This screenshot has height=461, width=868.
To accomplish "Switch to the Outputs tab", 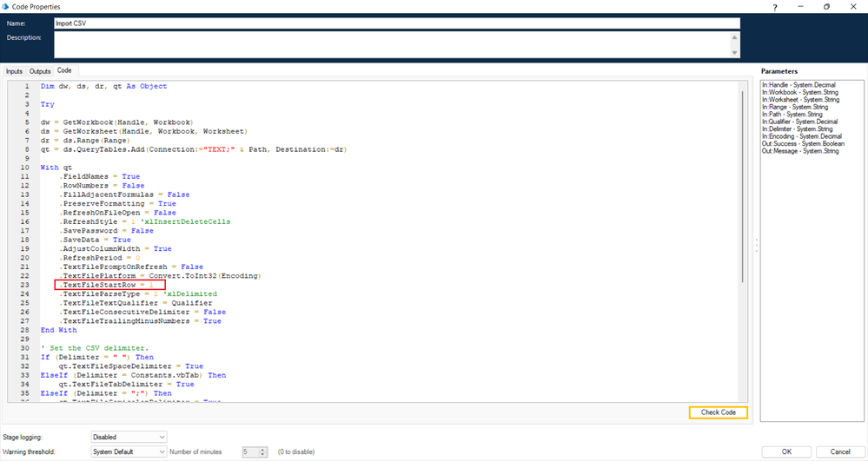I will point(40,71).
